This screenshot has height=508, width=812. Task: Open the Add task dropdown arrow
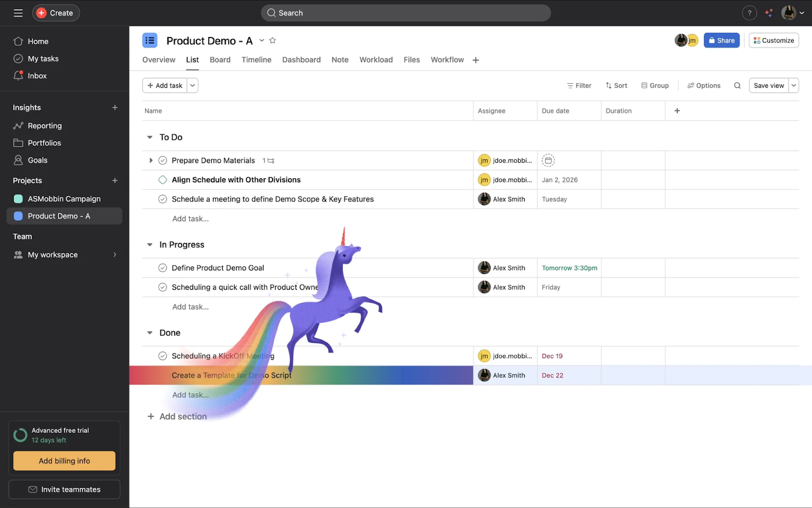point(192,86)
